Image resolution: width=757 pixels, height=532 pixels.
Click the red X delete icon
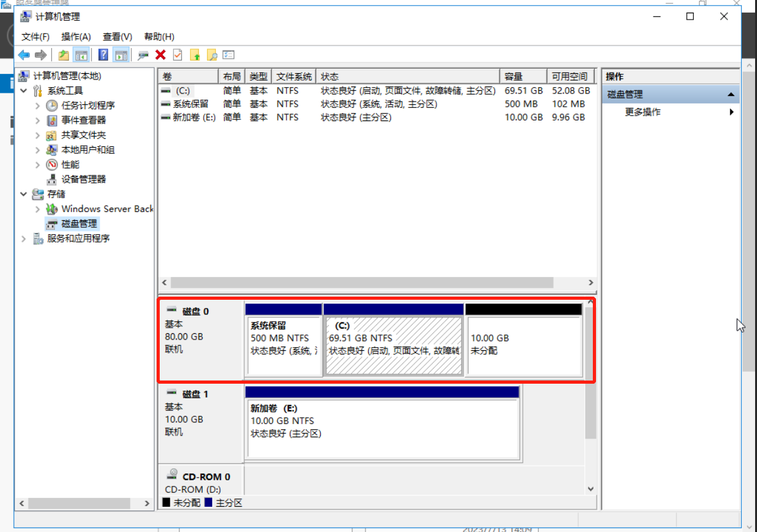tap(160, 55)
